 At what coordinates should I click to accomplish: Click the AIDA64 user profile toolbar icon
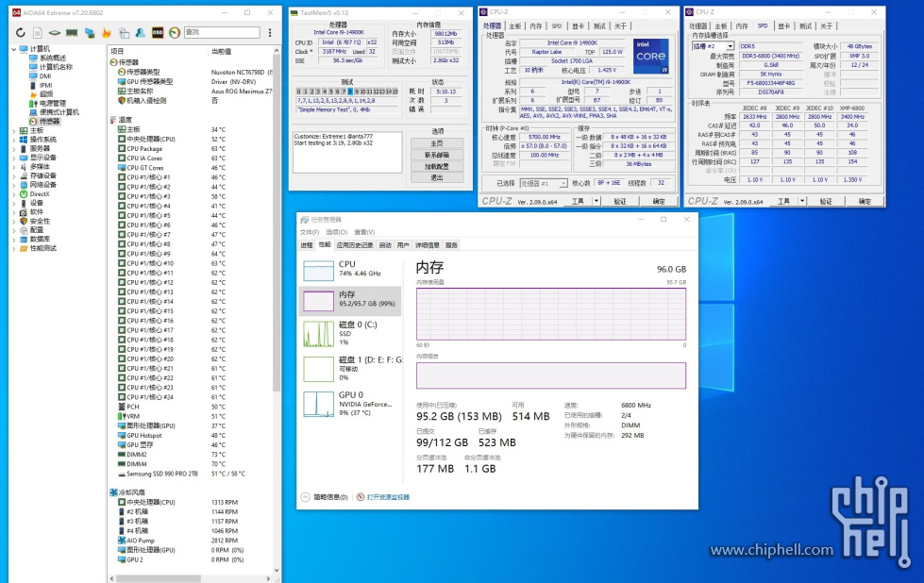click(141, 33)
